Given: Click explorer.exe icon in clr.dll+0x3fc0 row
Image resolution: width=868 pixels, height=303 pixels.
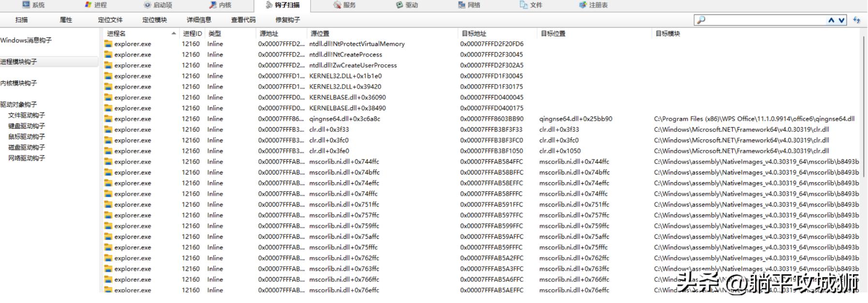Looking at the screenshot, I should click(108, 140).
